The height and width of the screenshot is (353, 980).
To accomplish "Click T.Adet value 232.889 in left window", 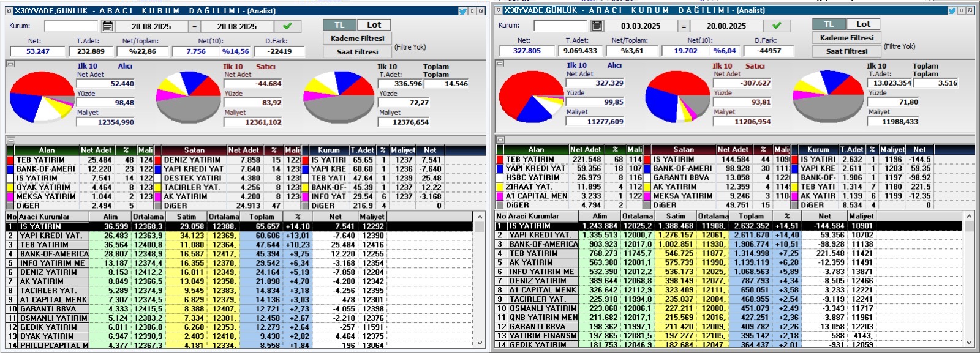I will pos(91,51).
